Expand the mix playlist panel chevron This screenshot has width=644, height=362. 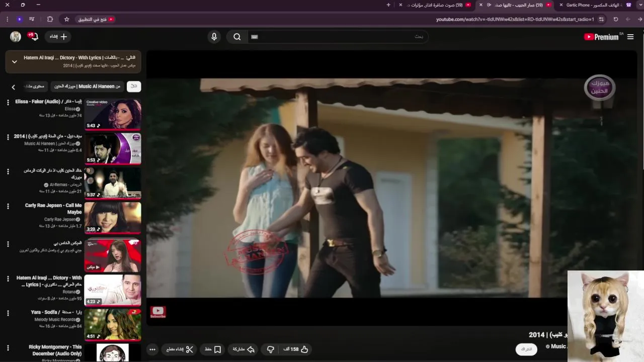coord(15,61)
